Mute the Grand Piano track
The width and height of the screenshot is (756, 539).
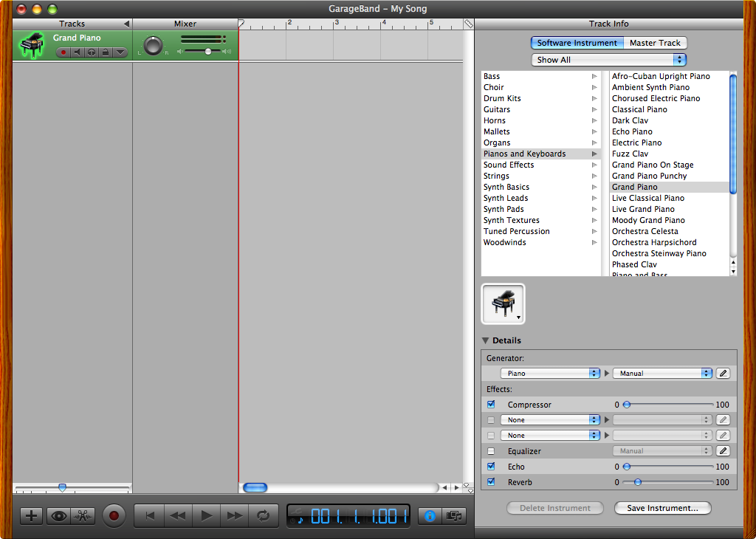click(x=77, y=52)
